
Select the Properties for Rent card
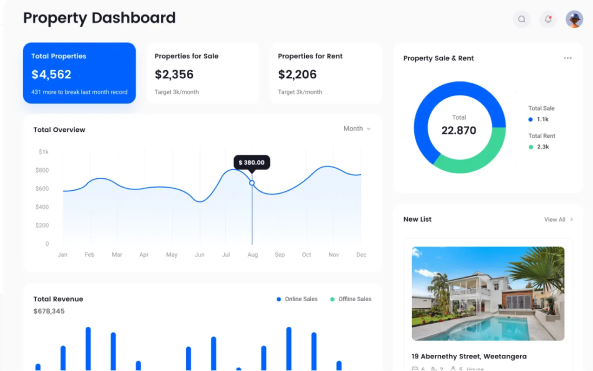[x=326, y=73]
